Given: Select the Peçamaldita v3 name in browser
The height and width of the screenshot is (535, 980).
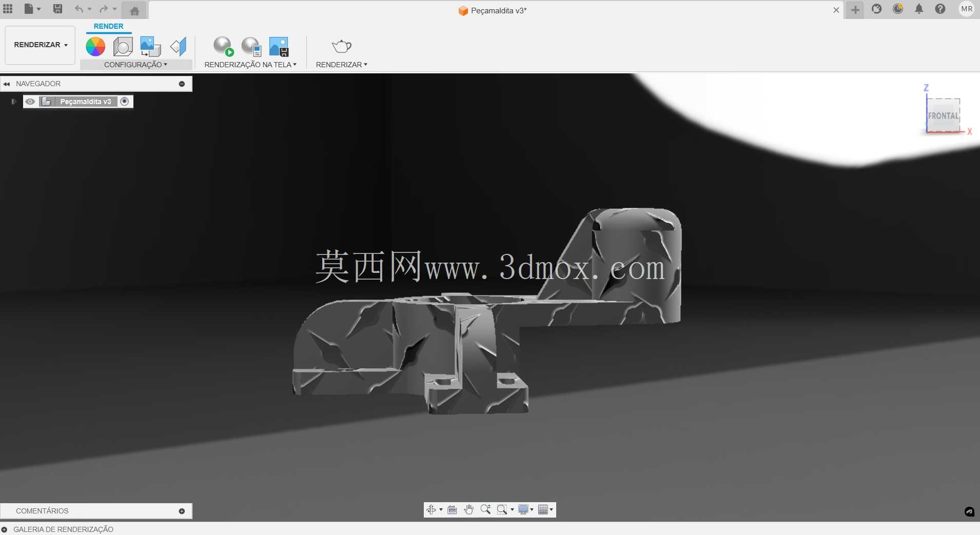Looking at the screenshot, I should pos(86,102).
